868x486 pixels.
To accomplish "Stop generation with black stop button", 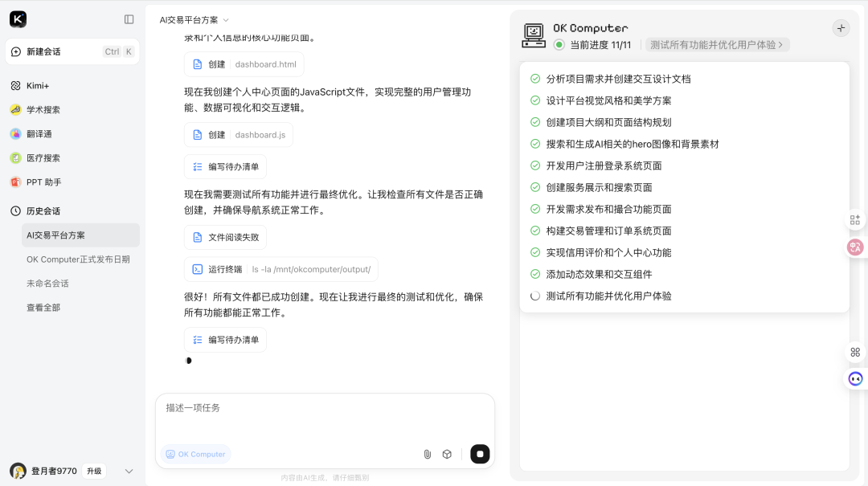I will pos(480,455).
